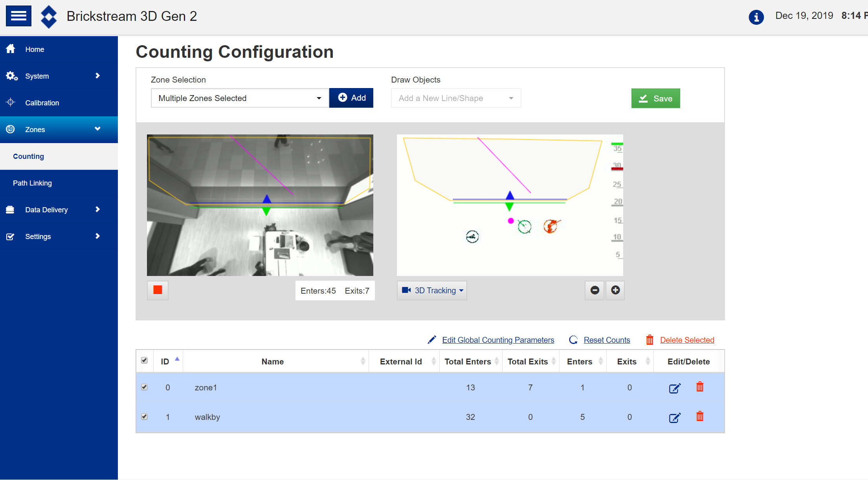Viewport: 868px width, 480px height.
Task: Uncheck the zone1 row checkbox
Action: coord(145,387)
